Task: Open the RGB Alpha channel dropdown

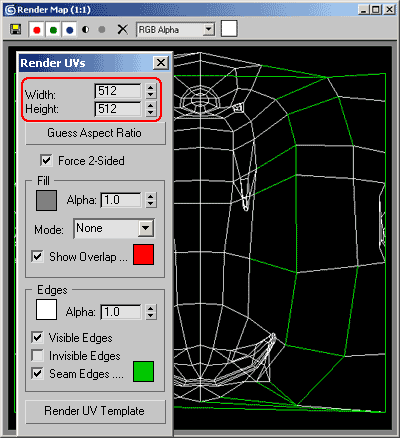Action: 175,30
